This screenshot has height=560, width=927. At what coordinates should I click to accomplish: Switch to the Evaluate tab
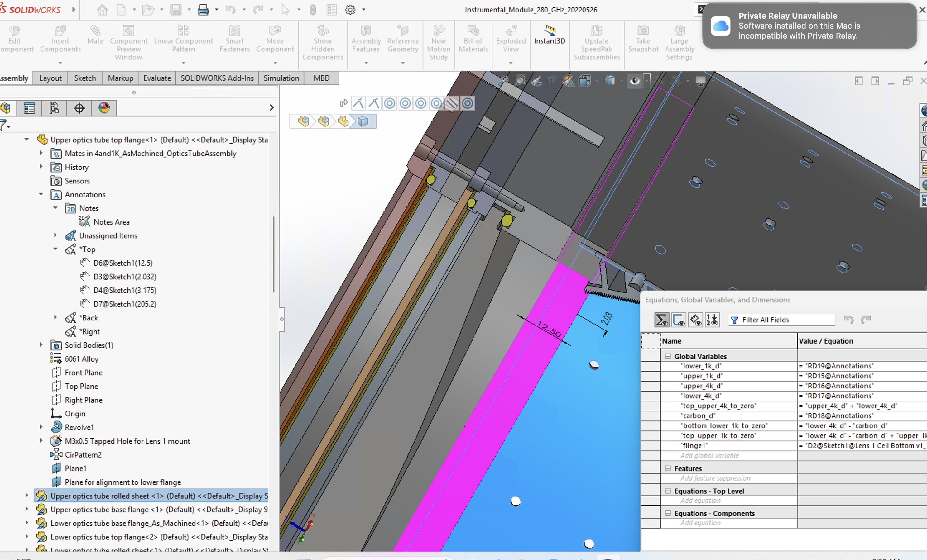pyautogui.click(x=157, y=78)
